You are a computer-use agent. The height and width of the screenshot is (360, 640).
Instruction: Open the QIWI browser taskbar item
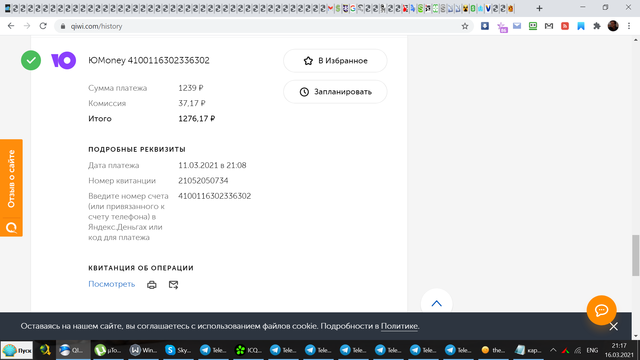point(73,350)
